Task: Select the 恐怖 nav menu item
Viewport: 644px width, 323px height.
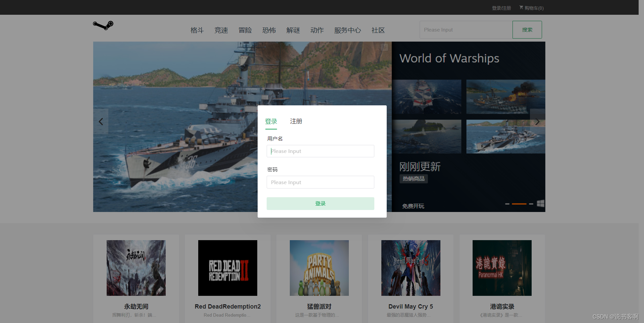Action: click(269, 30)
